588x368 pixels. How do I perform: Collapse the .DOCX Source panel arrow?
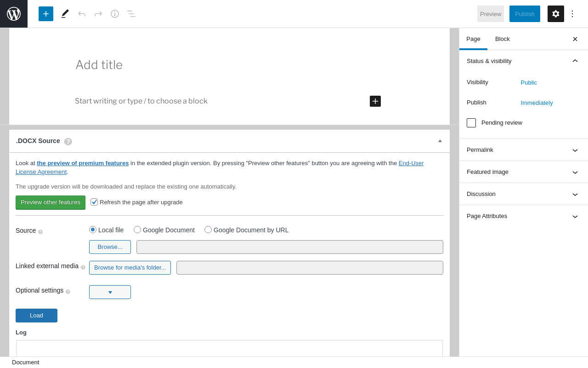[440, 141]
